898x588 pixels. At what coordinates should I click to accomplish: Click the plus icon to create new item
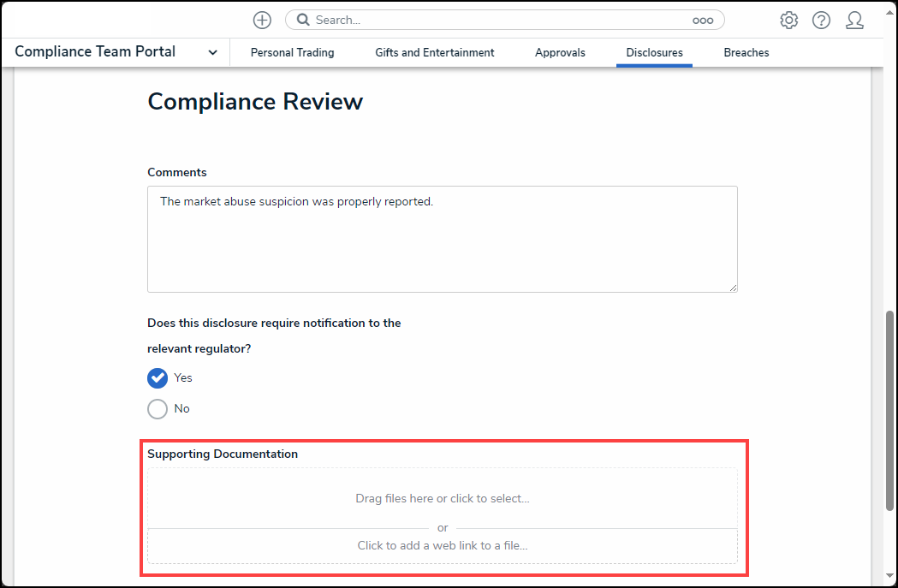262,20
